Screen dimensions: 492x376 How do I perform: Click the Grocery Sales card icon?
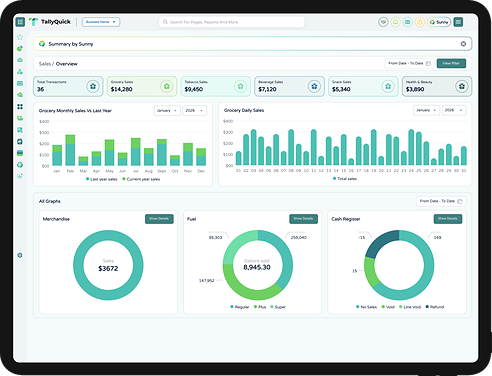point(167,86)
